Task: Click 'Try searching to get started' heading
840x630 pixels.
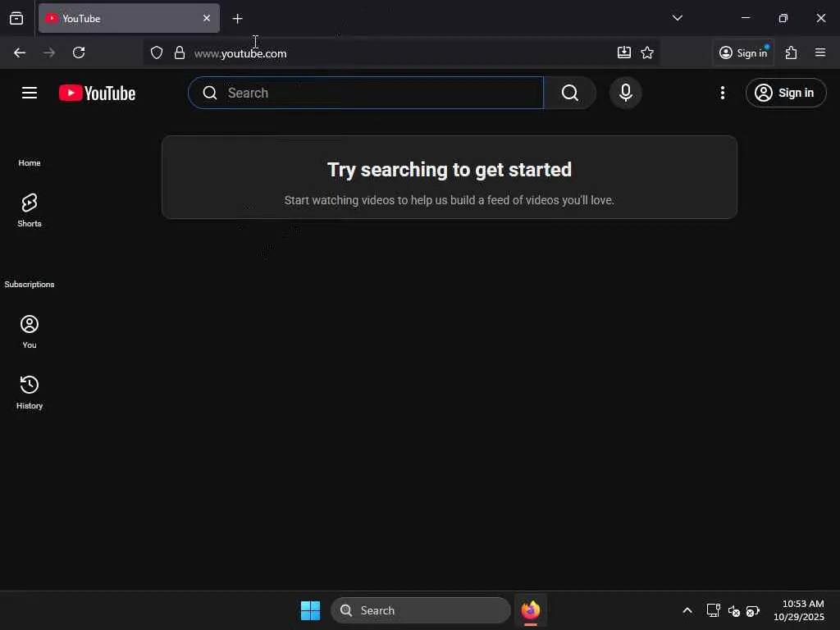Action: click(x=450, y=170)
